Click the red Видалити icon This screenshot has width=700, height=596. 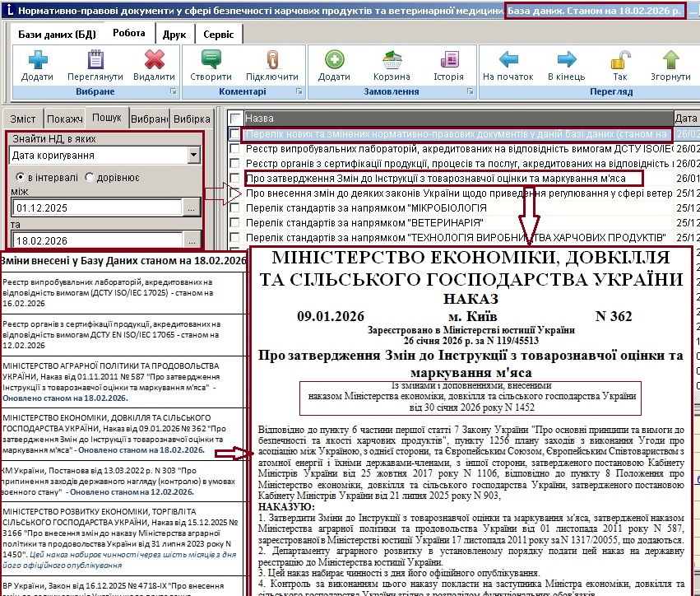point(154,62)
